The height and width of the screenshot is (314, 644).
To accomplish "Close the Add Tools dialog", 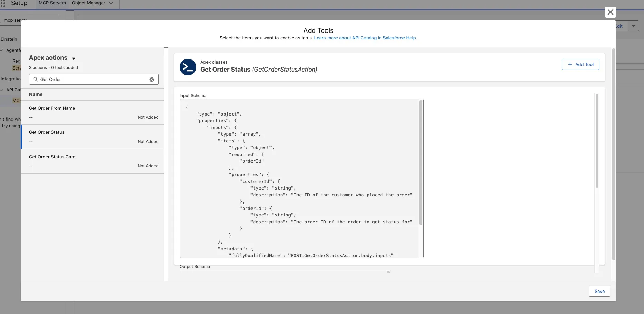I will [610, 12].
